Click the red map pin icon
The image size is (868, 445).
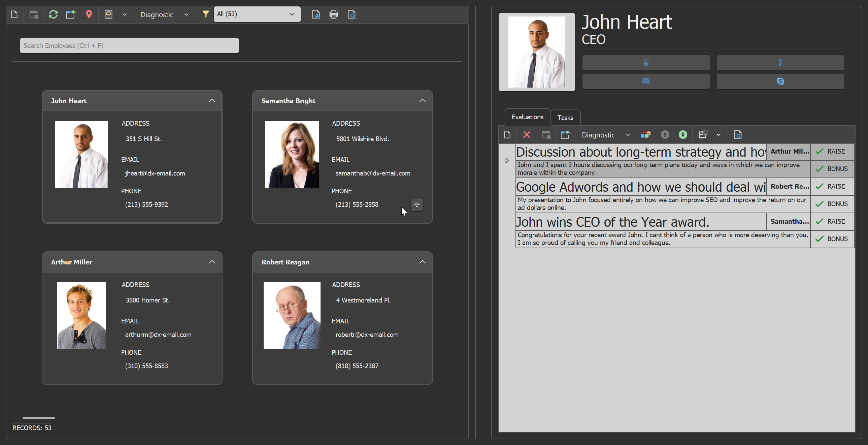(89, 14)
